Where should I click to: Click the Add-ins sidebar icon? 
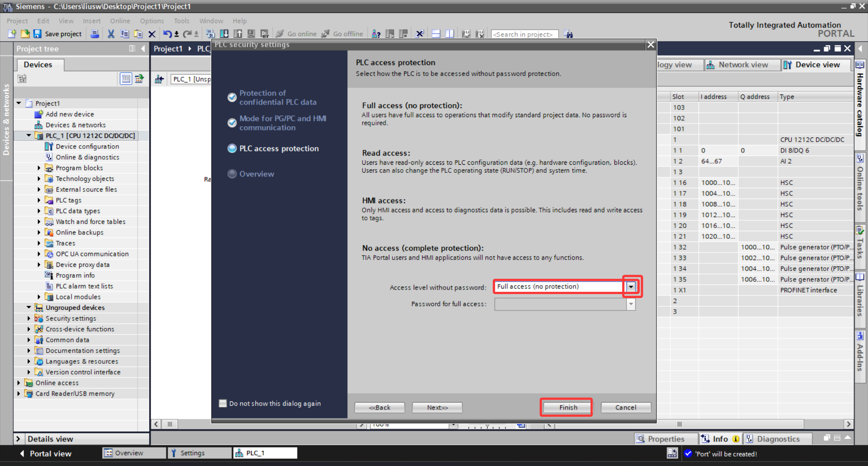tap(860, 336)
